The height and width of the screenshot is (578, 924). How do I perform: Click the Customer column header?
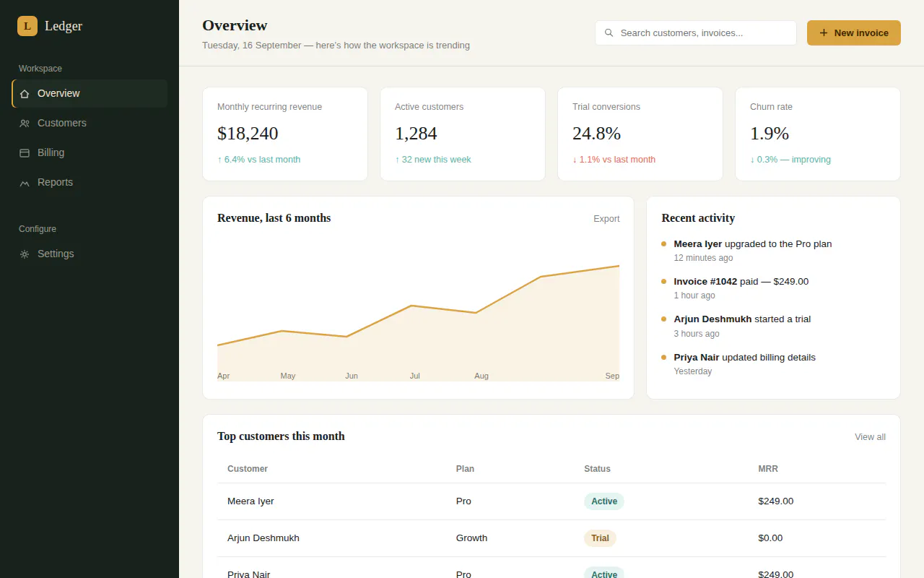click(248, 469)
